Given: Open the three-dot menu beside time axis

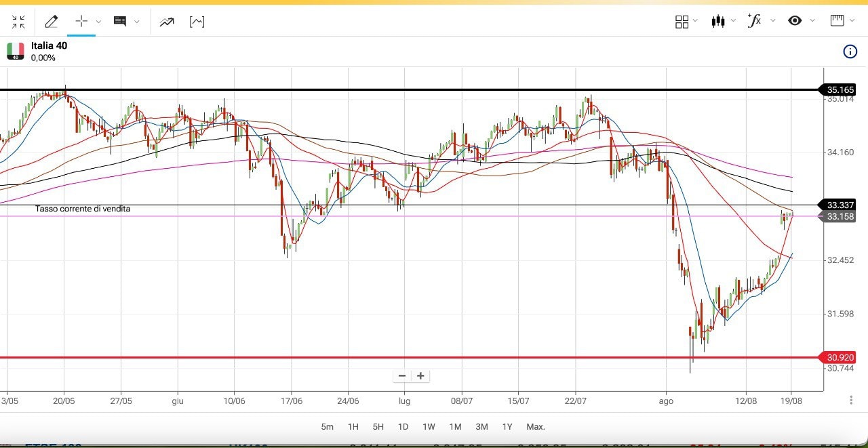Looking at the screenshot, I should [x=851, y=401].
